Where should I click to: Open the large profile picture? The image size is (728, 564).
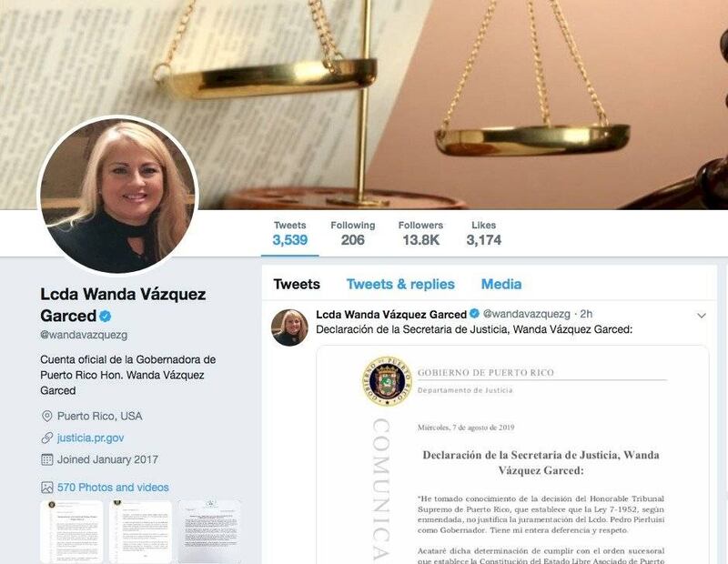(118, 195)
